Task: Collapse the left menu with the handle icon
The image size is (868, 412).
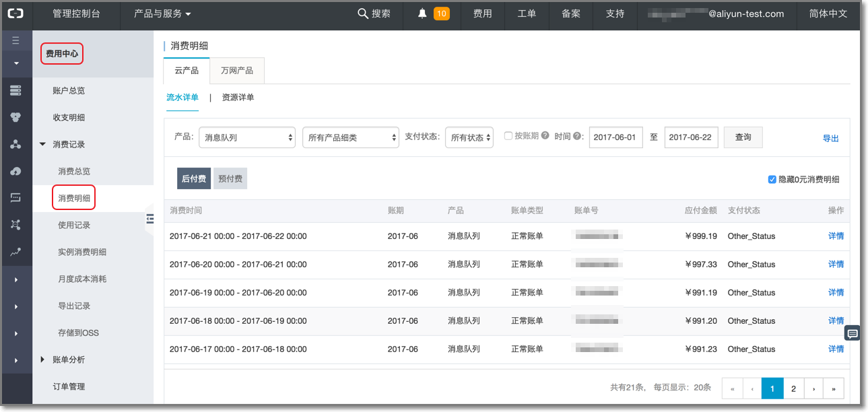Action: coord(149,219)
